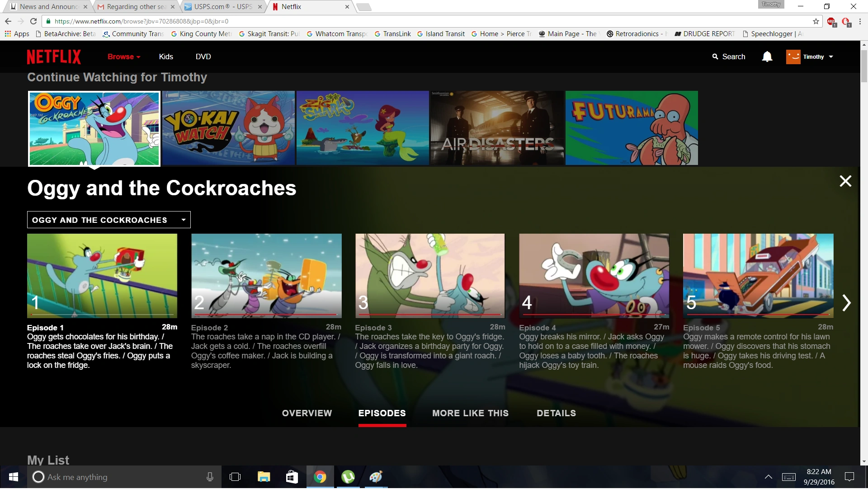Open the DVD link

pyautogui.click(x=203, y=56)
